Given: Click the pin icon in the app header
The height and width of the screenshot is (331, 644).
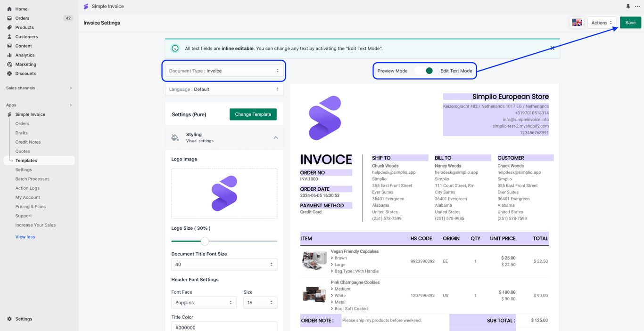Looking at the screenshot, I should 628,7.
